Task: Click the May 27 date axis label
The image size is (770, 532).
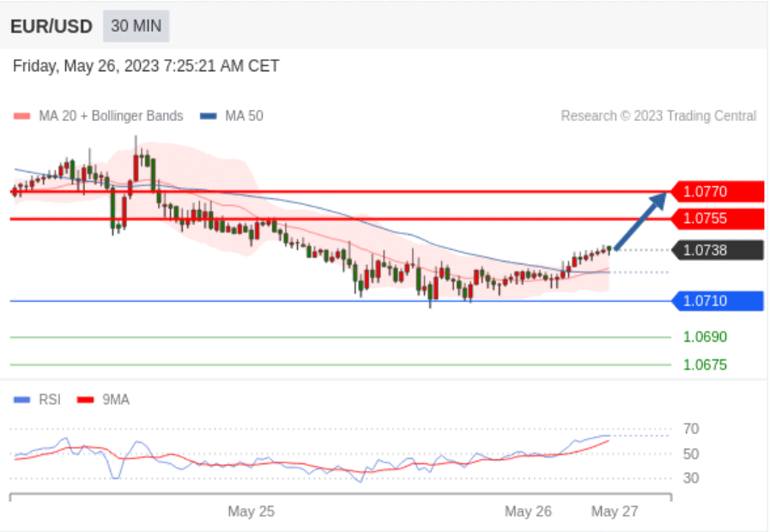Action: point(615,511)
